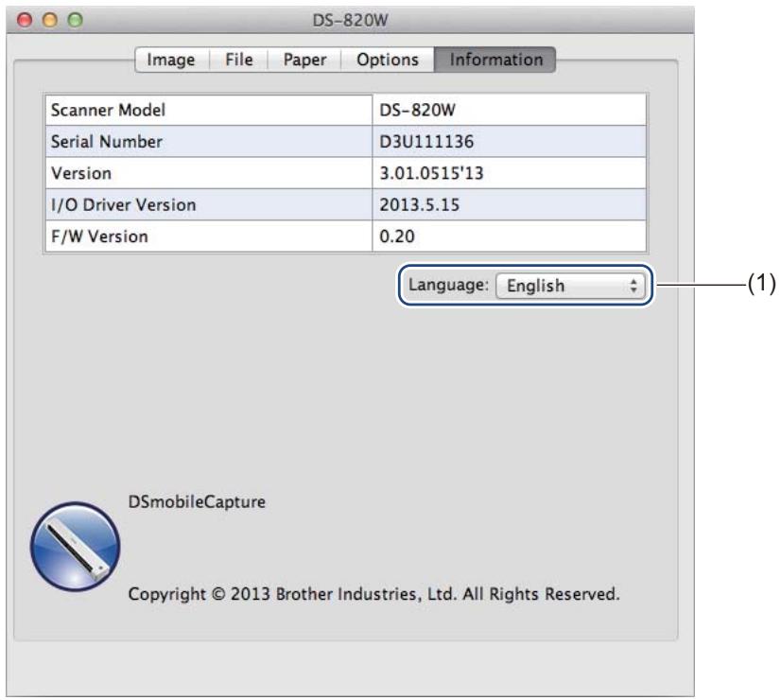
Task: Select the Version row label
Action: 81,173
